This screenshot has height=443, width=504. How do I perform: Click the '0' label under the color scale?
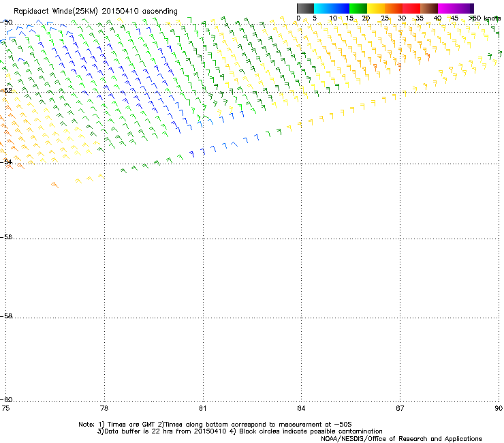pos(298,18)
